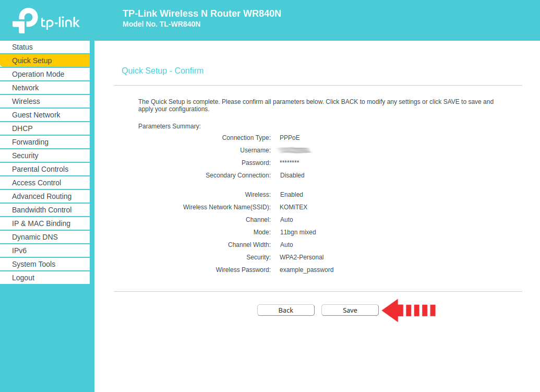Click the blurred Username value
The image size is (540, 392).
coord(294,150)
